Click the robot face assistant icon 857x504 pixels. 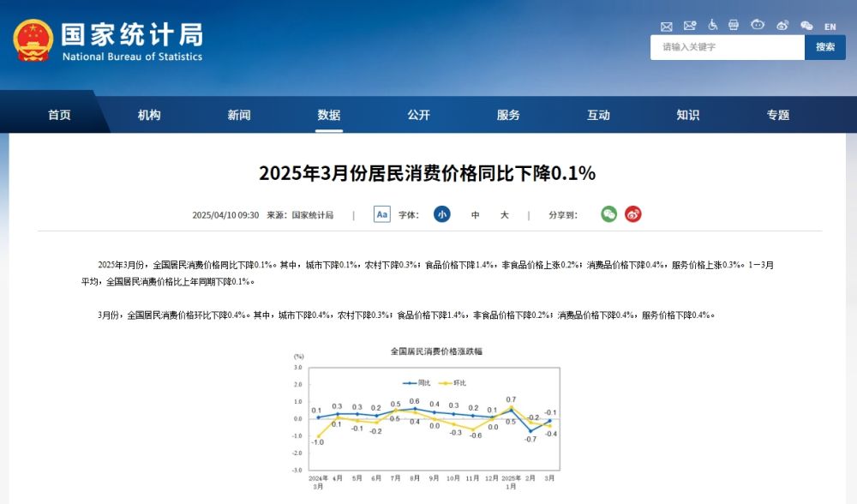pyautogui.click(x=758, y=26)
